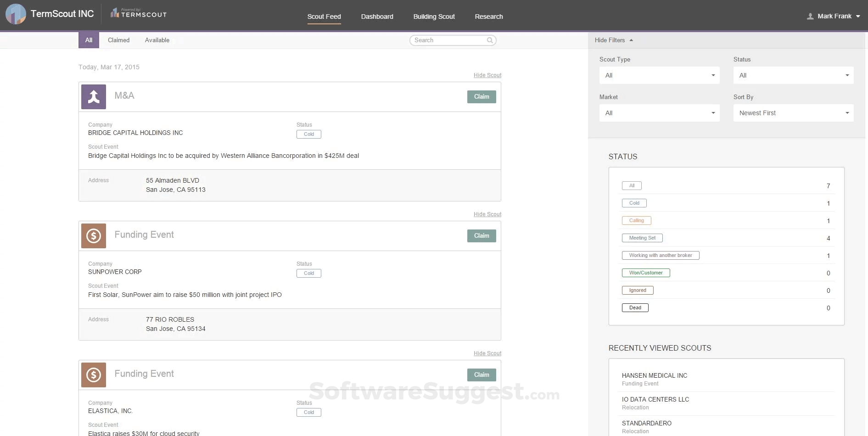Filter by Ignored status tag

(x=638, y=291)
